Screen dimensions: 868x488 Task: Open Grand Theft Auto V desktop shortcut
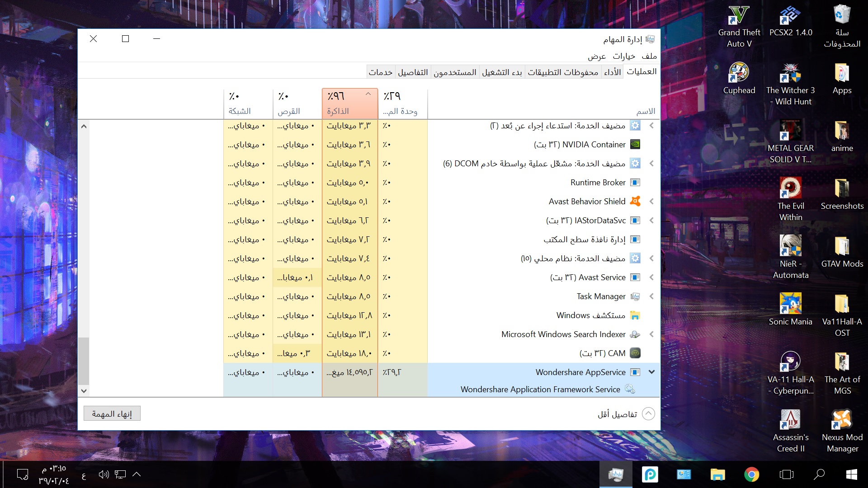pos(739,27)
